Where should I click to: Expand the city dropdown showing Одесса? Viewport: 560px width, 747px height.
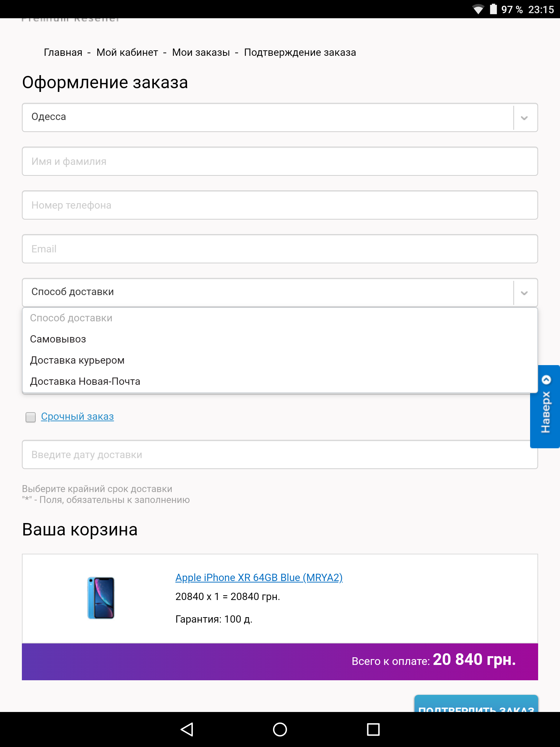[x=524, y=118]
